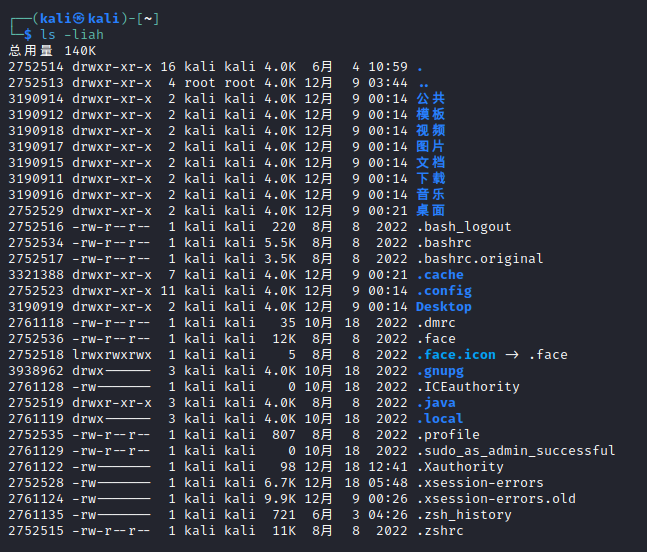Select the 视频 folder name
Screen dimensions: 647x552
(x=430, y=130)
